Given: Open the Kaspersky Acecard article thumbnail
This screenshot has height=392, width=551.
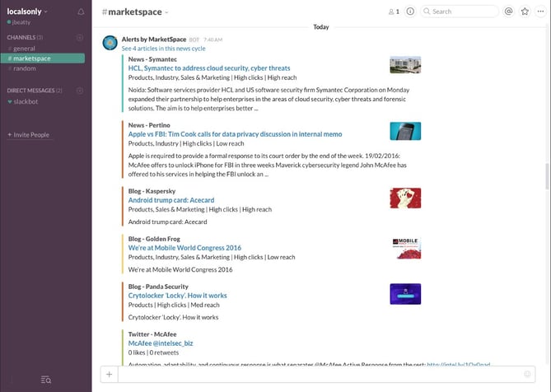Looking at the screenshot, I should (405, 198).
